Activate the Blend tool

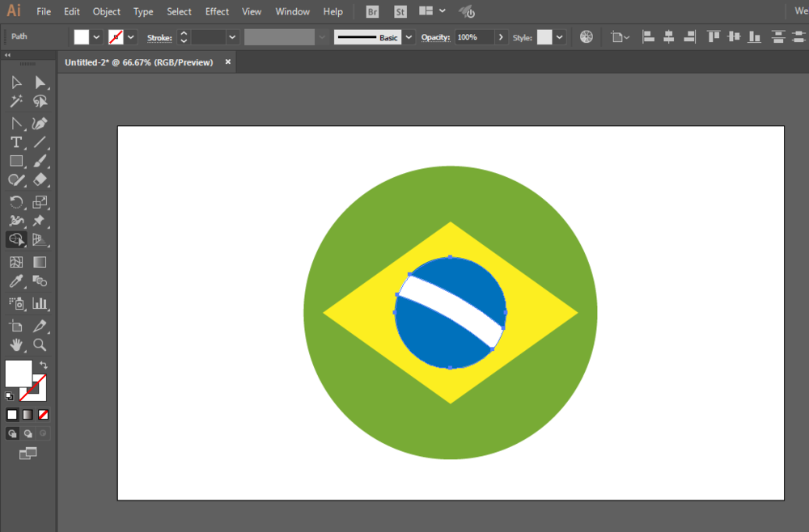click(x=40, y=281)
